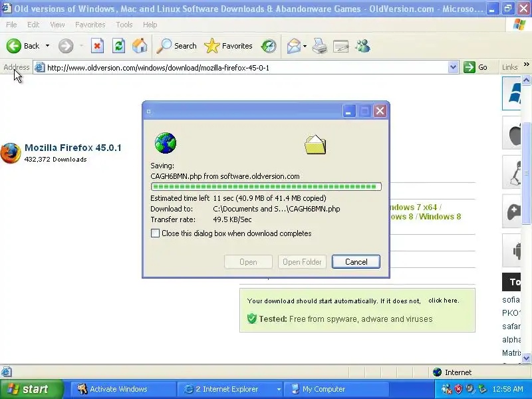
Task: Click the 'alpha' link in sidebar list
Action: pos(511,339)
